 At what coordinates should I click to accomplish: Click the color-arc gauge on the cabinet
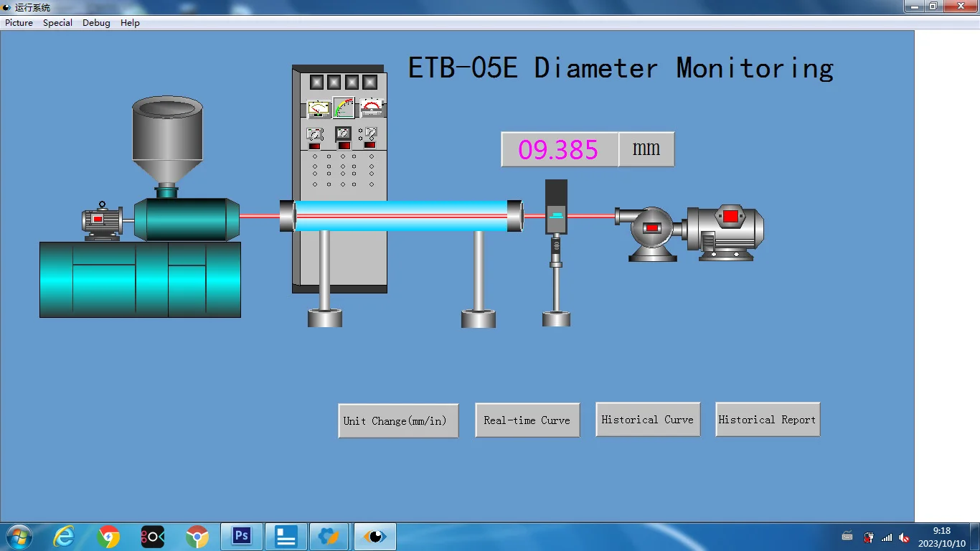344,108
